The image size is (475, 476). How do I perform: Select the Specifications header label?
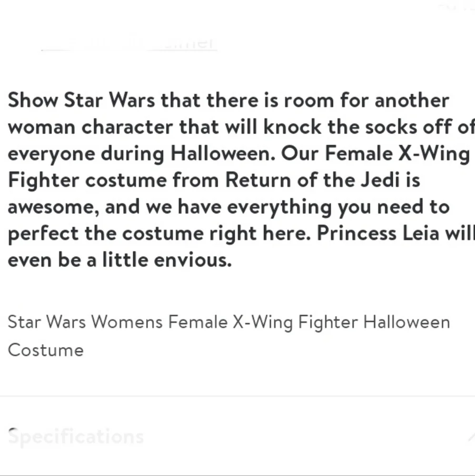[76, 436]
